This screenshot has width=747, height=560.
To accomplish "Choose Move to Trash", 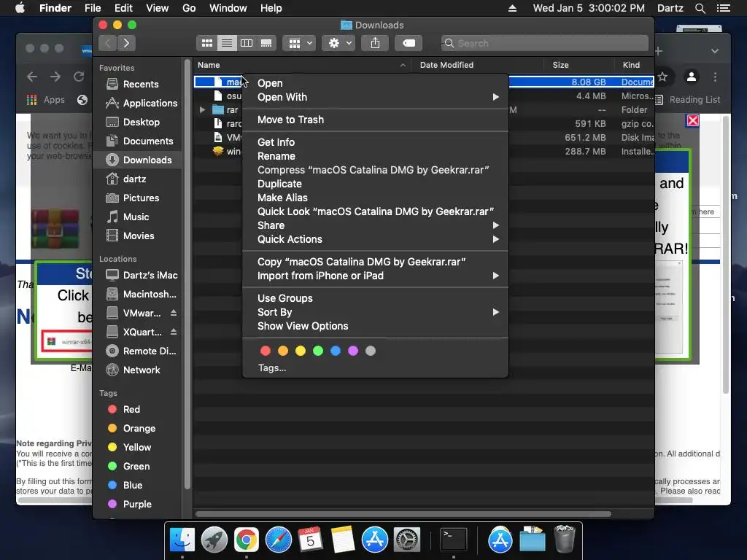I will coord(376,120).
